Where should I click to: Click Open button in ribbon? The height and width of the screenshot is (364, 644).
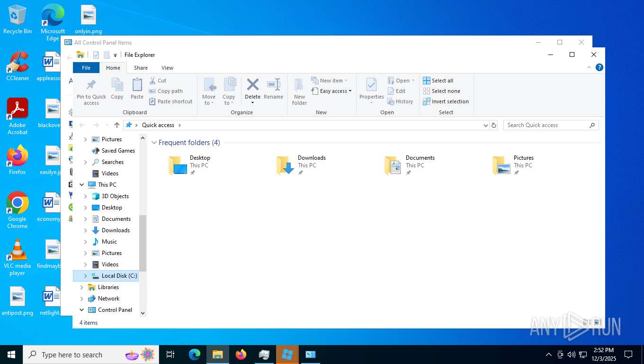click(x=401, y=81)
